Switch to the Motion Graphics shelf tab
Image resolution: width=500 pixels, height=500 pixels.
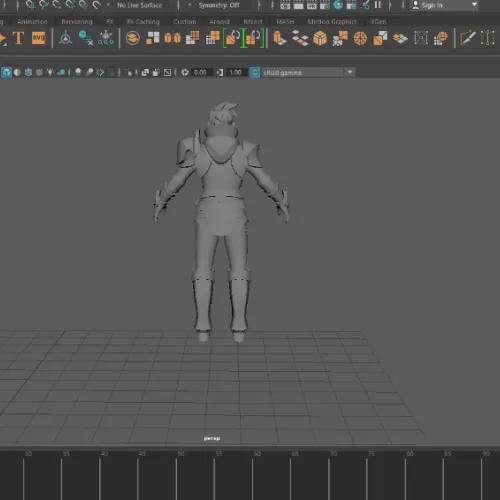[x=332, y=22]
